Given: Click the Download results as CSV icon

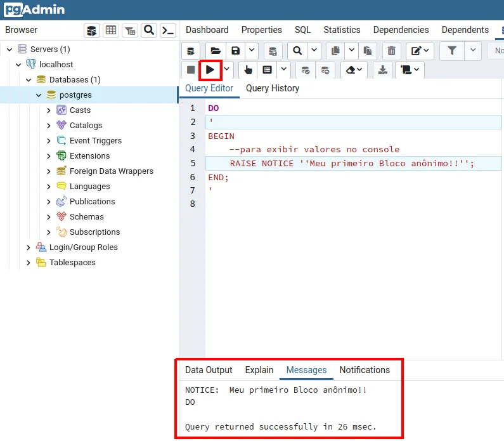Looking at the screenshot, I should click(x=382, y=70).
